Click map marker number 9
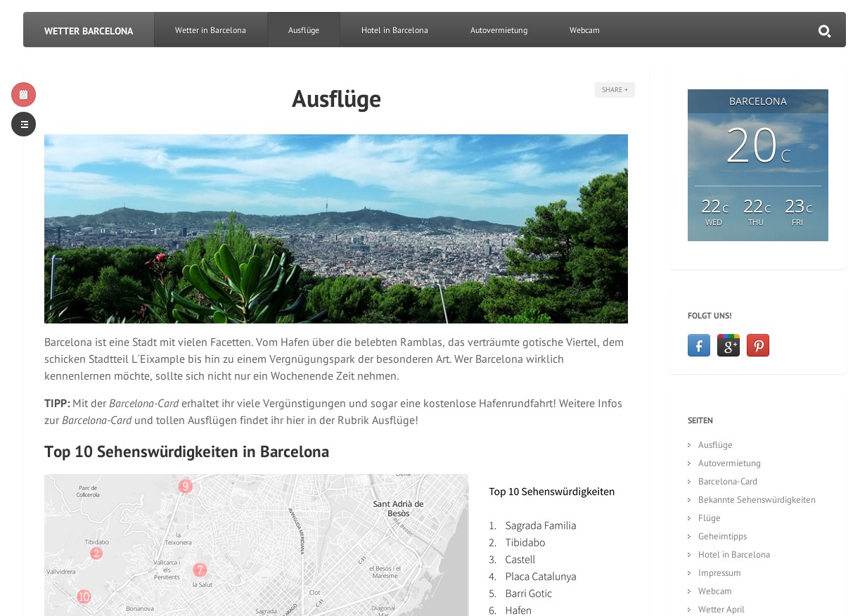Viewport: 860px width, 616px height. pyautogui.click(x=185, y=486)
